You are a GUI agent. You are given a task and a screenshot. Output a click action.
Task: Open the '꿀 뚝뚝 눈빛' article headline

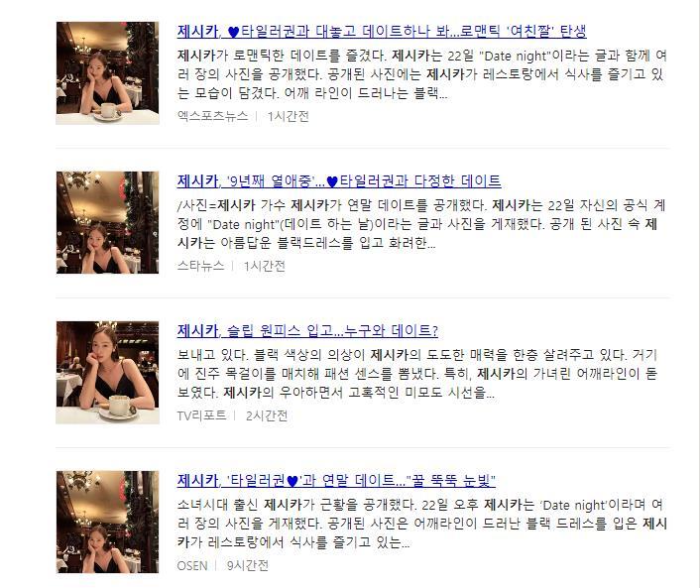point(336,480)
